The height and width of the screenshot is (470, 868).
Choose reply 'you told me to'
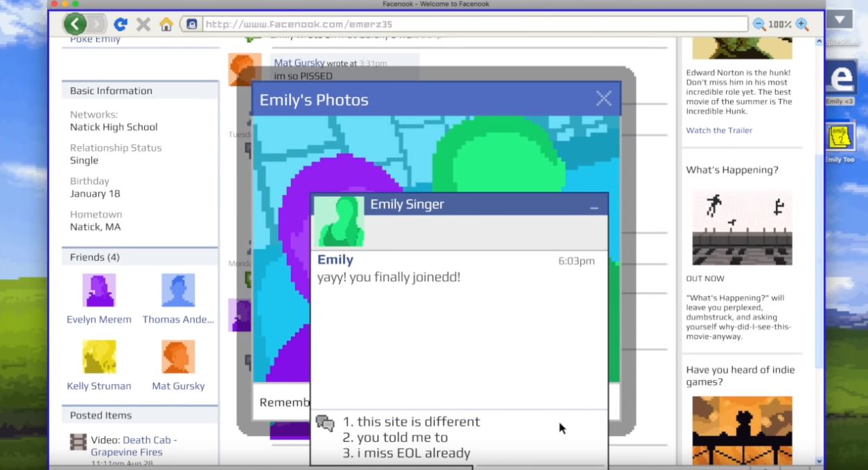tap(395, 437)
